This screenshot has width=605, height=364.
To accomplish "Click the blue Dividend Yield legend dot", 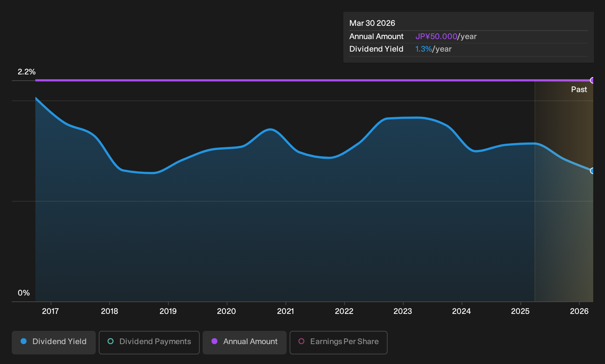I will (24, 341).
